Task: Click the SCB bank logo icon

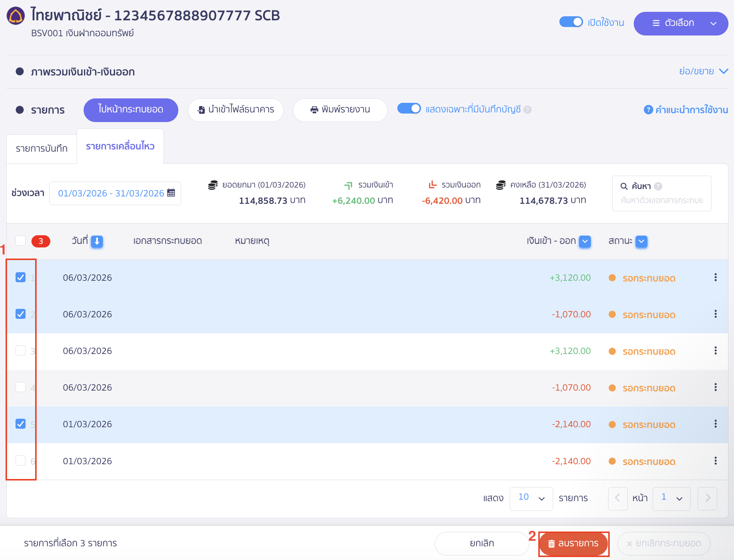Action: (x=16, y=16)
